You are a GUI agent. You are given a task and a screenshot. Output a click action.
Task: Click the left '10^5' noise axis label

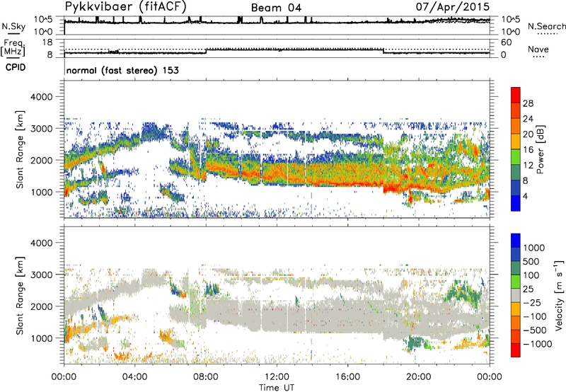pyautogui.click(x=43, y=20)
